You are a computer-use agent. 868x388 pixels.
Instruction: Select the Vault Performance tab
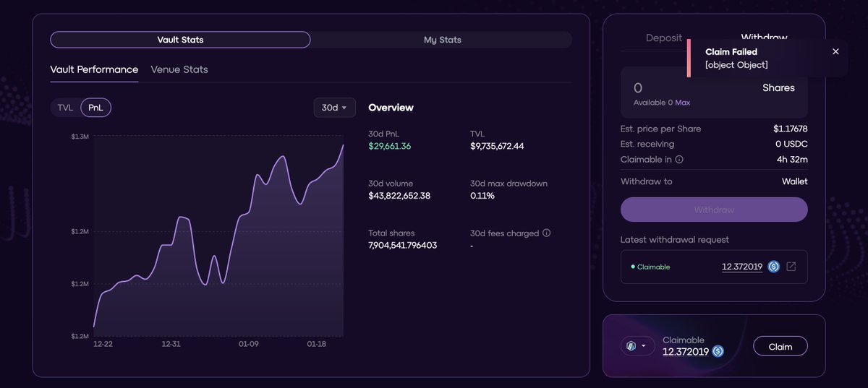[x=94, y=69]
